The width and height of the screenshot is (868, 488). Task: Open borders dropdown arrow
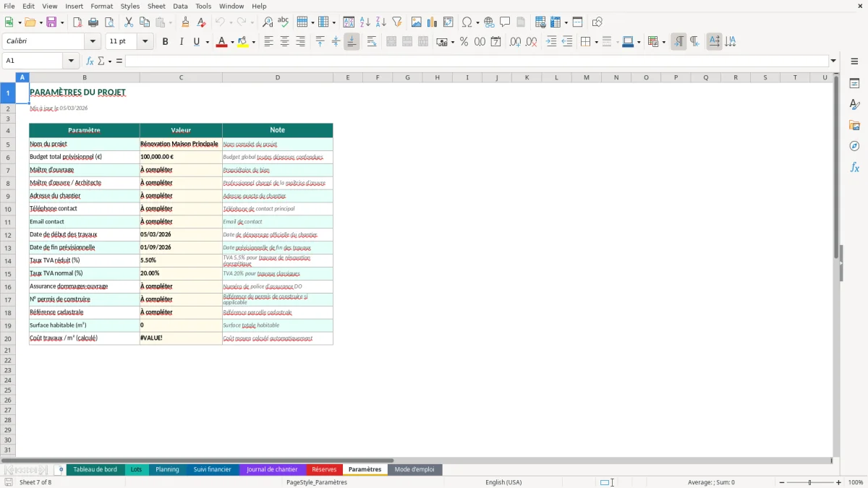pyautogui.click(x=595, y=42)
